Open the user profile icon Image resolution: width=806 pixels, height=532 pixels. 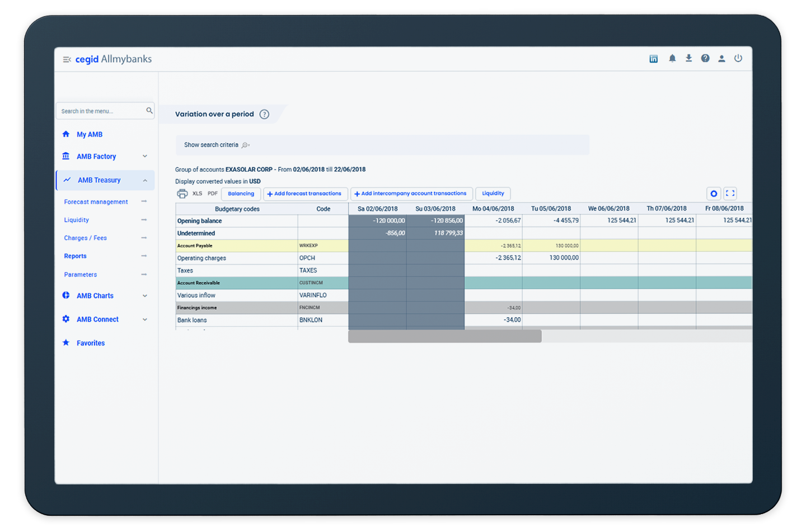point(721,58)
